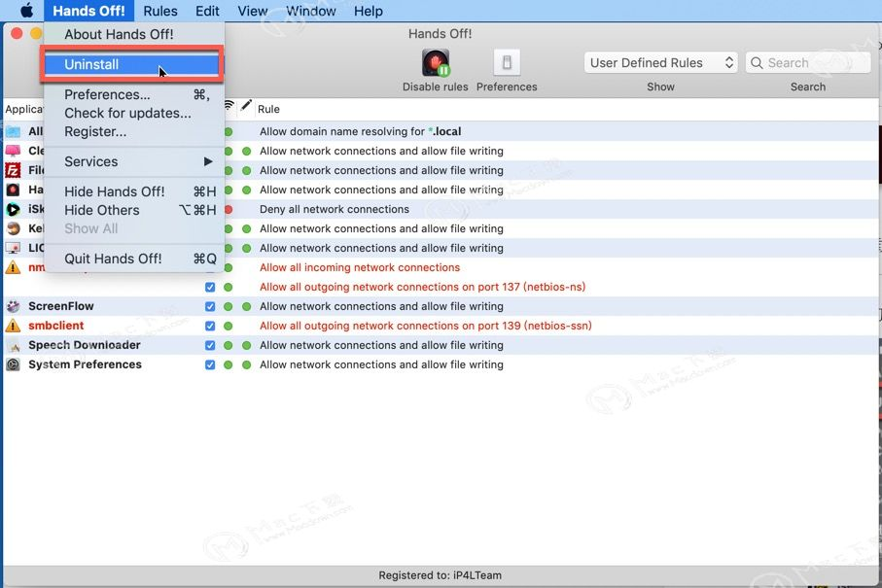Select the port 139 (netbios-ssn) rule text

[x=425, y=326]
